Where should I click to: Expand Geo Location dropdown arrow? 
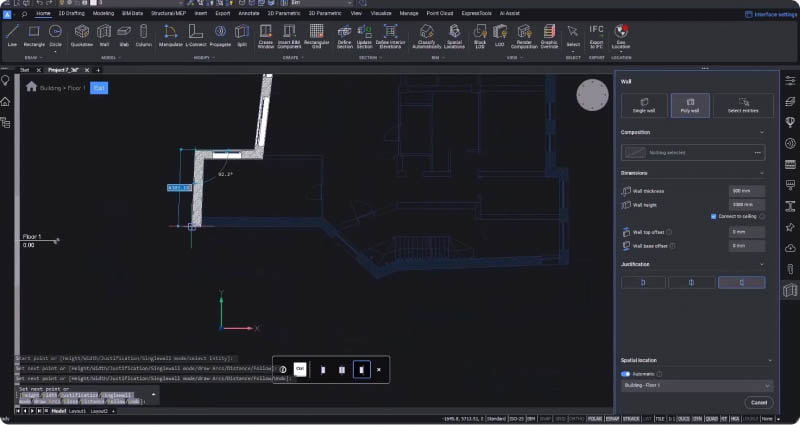click(621, 51)
